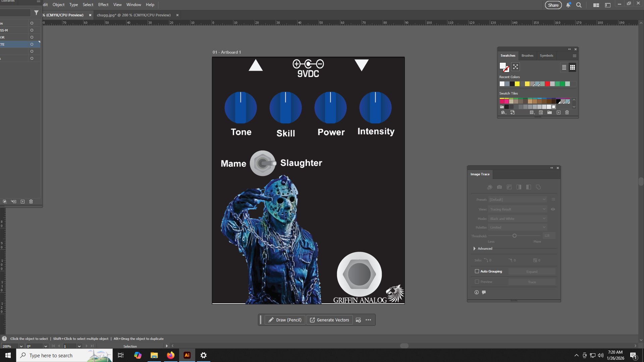Toggle target circle of highlighted layer
The width and height of the screenshot is (644, 362).
[32, 44]
